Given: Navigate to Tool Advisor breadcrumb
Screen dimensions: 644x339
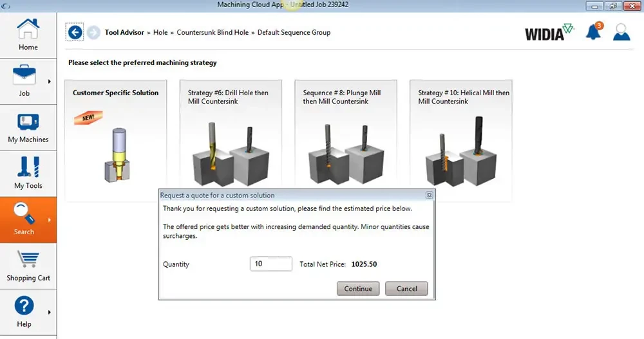Looking at the screenshot, I should pyautogui.click(x=124, y=32).
